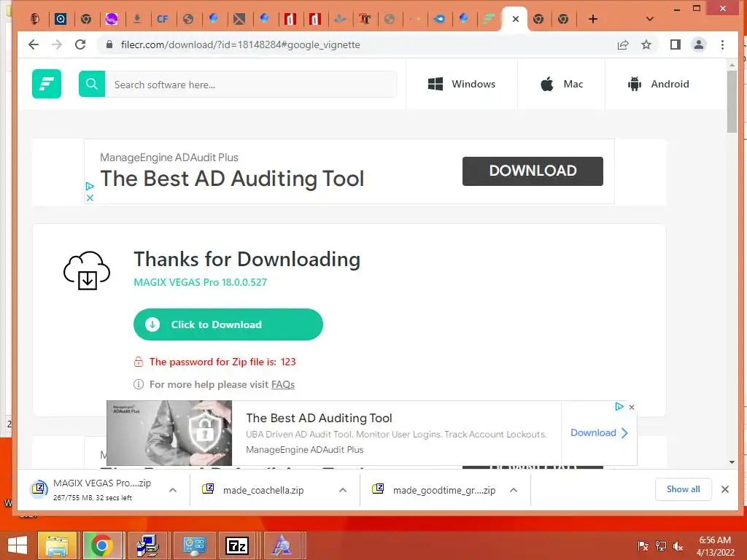The width and height of the screenshot is (747, 560).
Task: Open a new browser tab with the plus button
Action: [592, 19]
